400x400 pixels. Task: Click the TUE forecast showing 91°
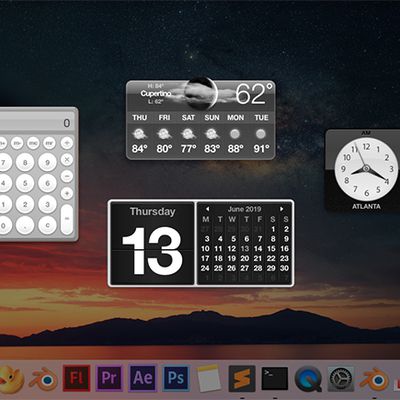click(261, 135)
